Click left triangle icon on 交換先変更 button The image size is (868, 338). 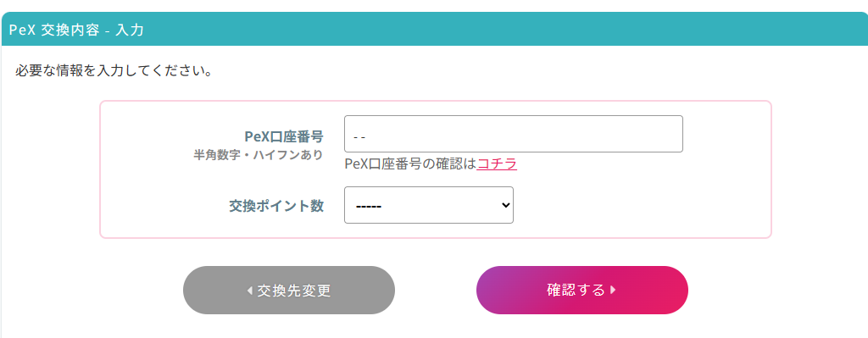click(x=250, y=291)
